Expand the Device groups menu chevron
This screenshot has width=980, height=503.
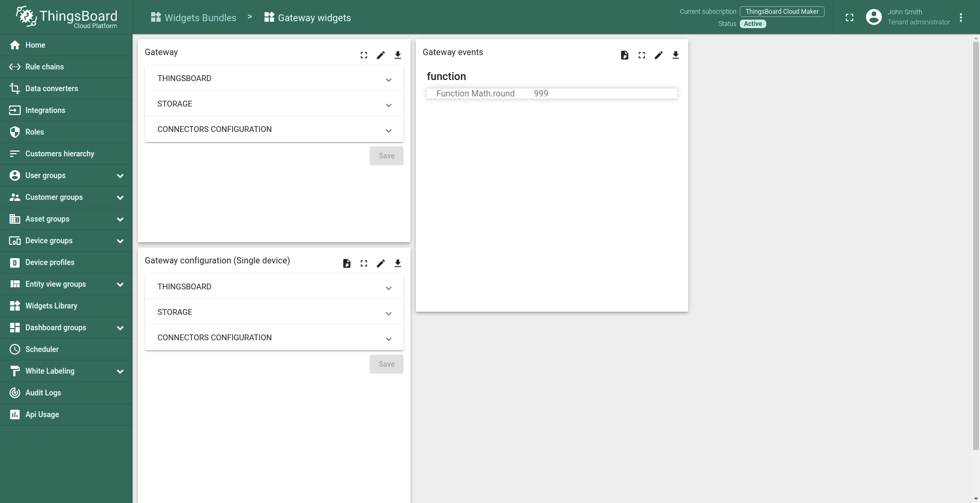120,241
